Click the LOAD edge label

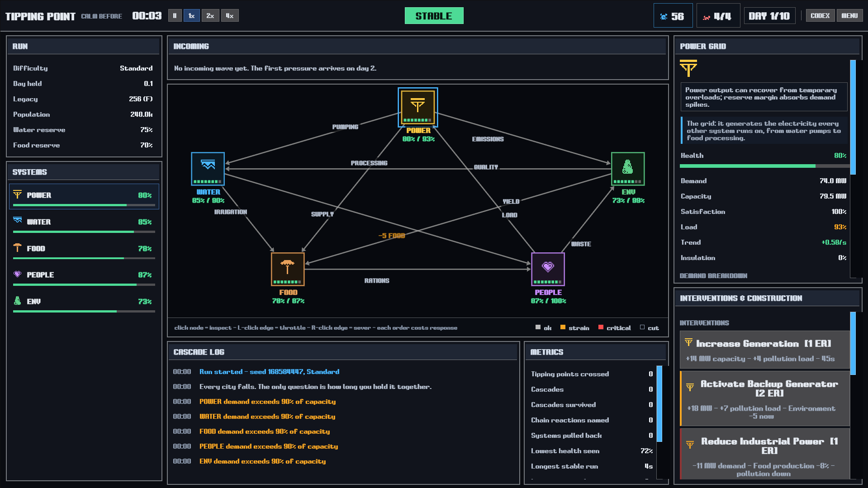pos(509,215)
